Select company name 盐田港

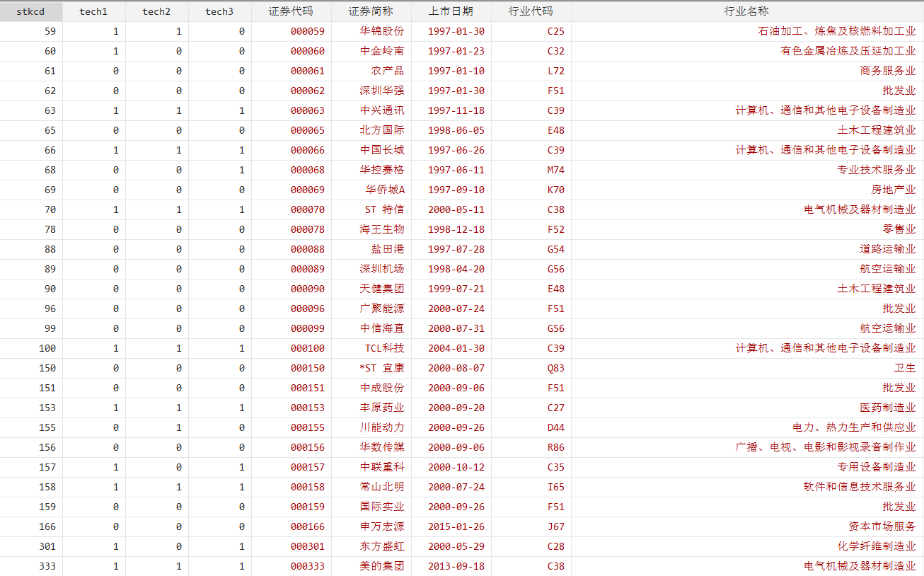point(388,249)
